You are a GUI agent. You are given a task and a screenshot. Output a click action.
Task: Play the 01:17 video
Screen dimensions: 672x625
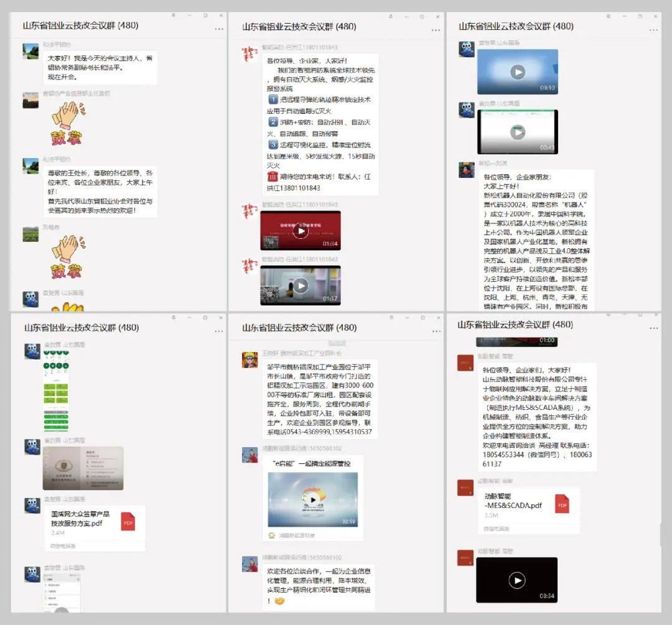(301, 285)
